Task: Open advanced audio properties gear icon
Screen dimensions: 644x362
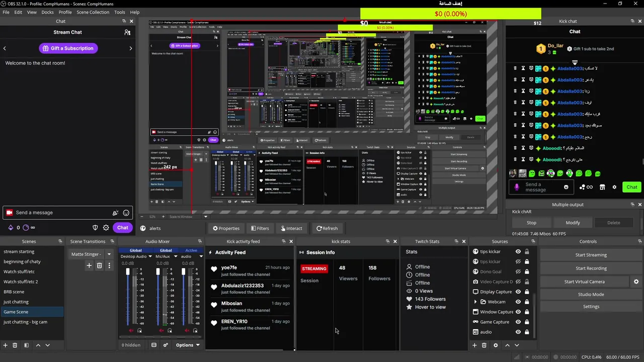Action: 166,345
